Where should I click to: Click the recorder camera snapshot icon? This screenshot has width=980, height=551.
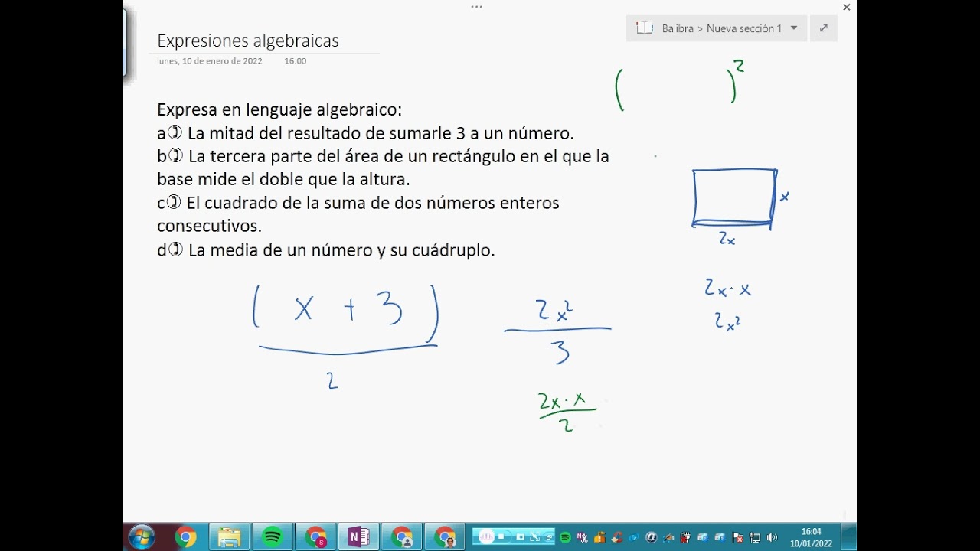pyautogui.click(x=521, y=536)
